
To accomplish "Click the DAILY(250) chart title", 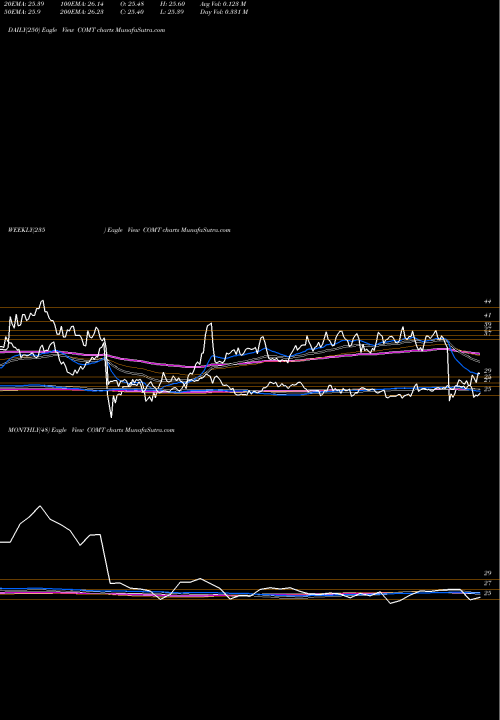I will tap(86, 30).
